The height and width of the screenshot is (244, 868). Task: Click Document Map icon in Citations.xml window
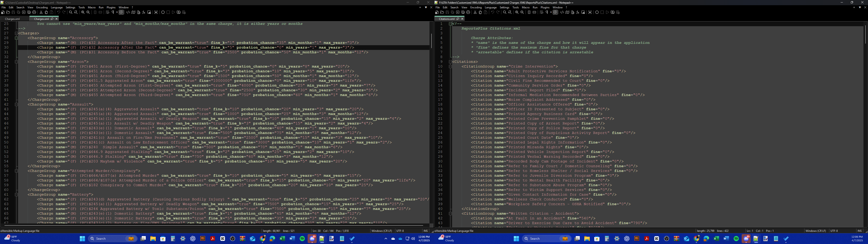click(567, 12)
